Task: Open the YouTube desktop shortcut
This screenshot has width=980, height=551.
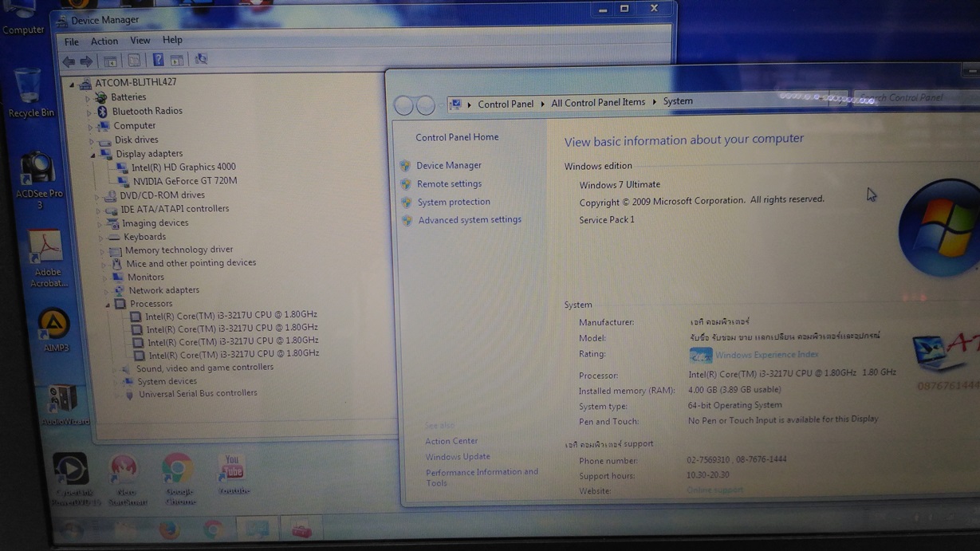Action: pyautogui.click(x=231, y=466)
